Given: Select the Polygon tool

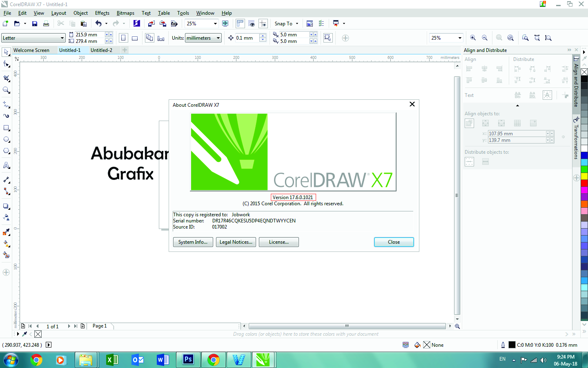Looking at the screenshot, I should point(6,151).
